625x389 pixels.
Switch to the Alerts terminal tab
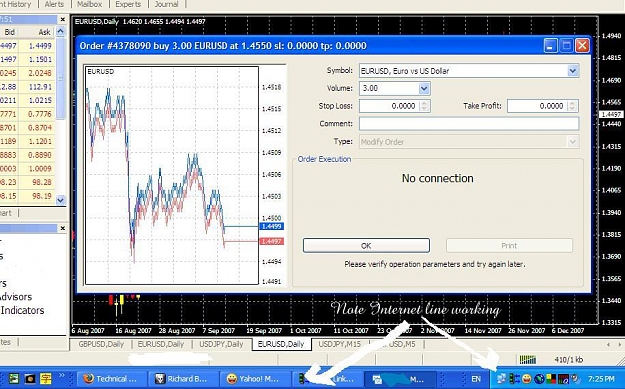54,4
